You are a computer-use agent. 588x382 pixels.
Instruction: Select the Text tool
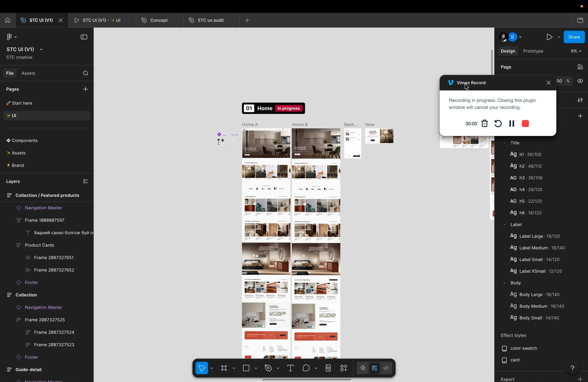[290, 368]
